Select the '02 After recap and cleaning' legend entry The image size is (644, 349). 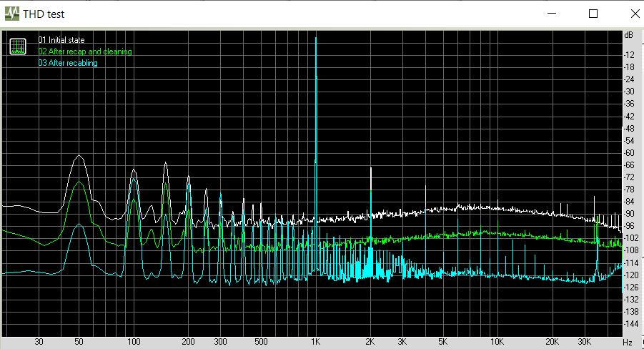point(85,51)
